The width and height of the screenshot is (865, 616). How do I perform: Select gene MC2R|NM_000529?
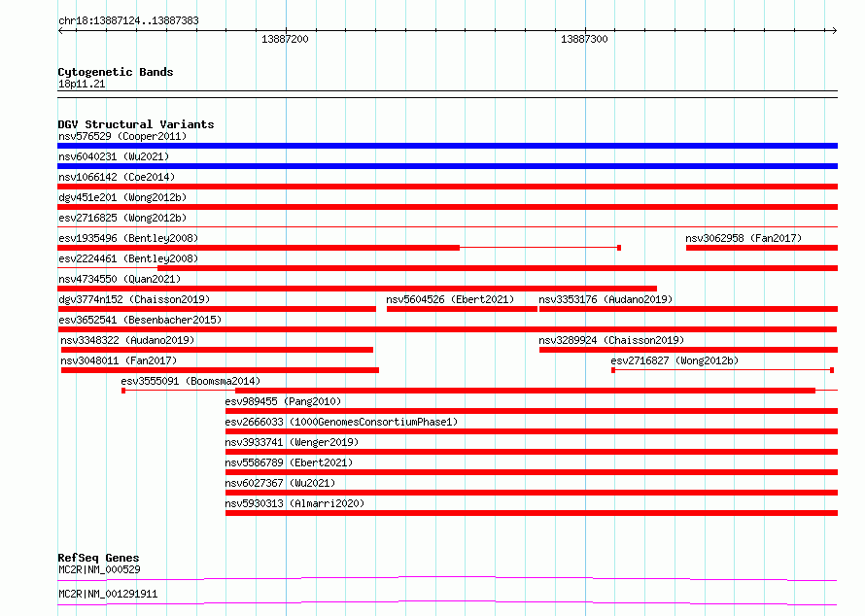99,569
